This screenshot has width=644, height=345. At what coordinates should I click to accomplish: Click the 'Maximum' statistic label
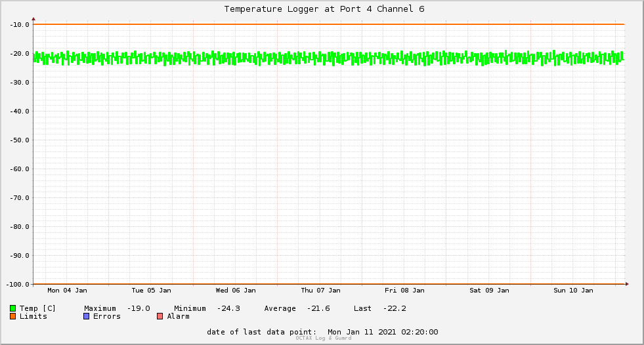click(x=100, y=308)
